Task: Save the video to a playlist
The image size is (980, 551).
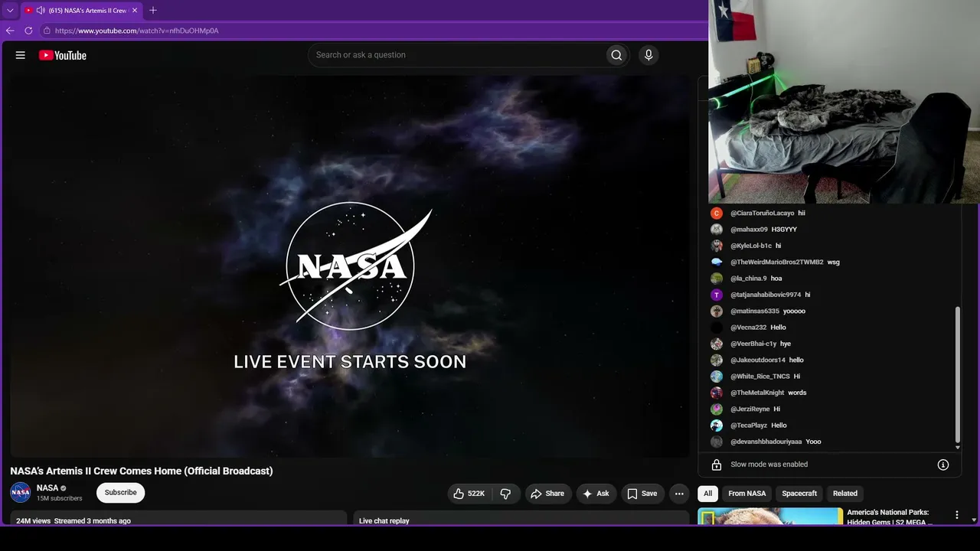Action: pos(642,494)
